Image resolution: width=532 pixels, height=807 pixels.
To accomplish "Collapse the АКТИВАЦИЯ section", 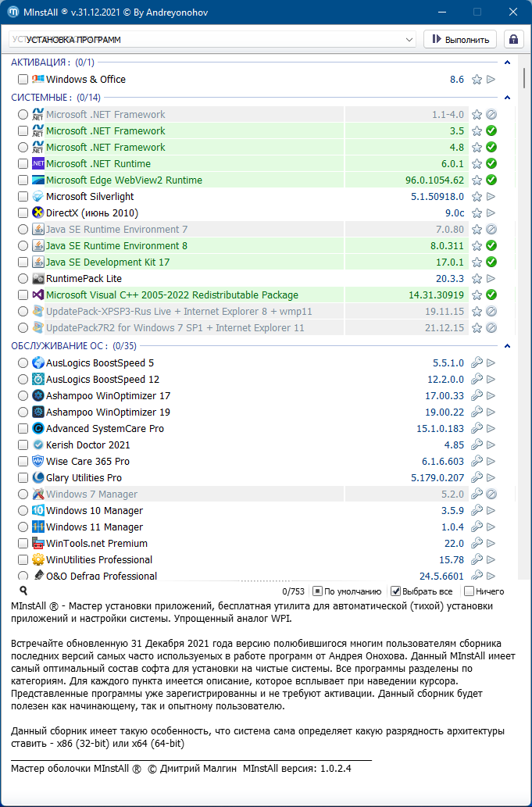I will coord(507,62).
